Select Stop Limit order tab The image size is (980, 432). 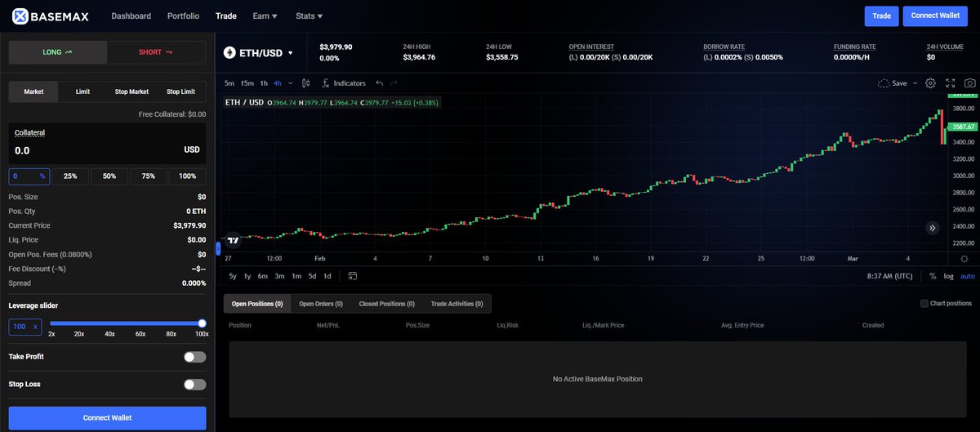coord(180,91)
